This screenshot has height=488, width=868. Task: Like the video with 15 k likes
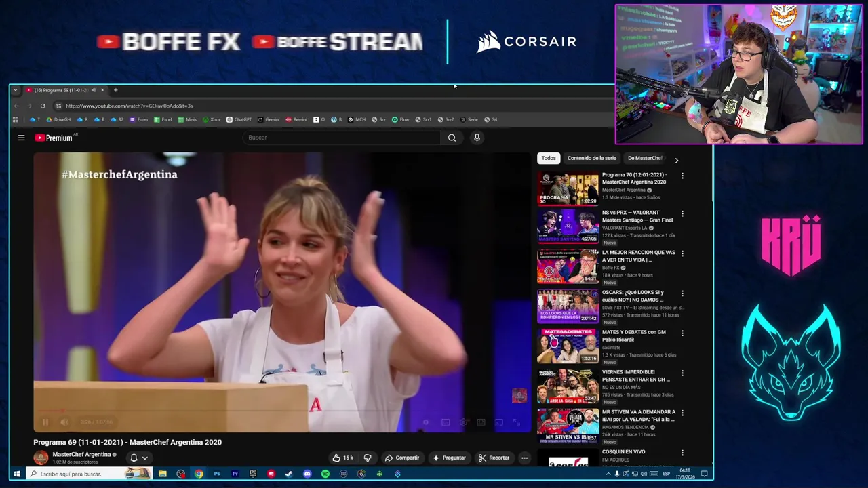point(342,457)
